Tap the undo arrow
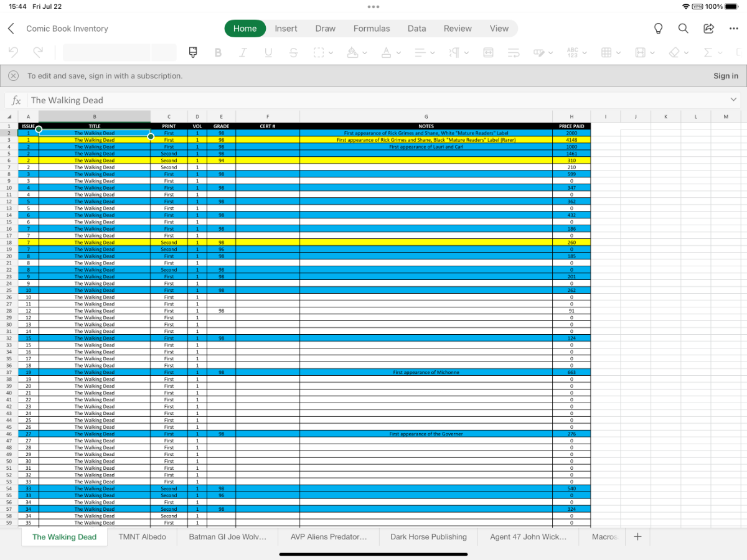Image resolution: width=747 pixels, height=560 pixels. (14, 53)
